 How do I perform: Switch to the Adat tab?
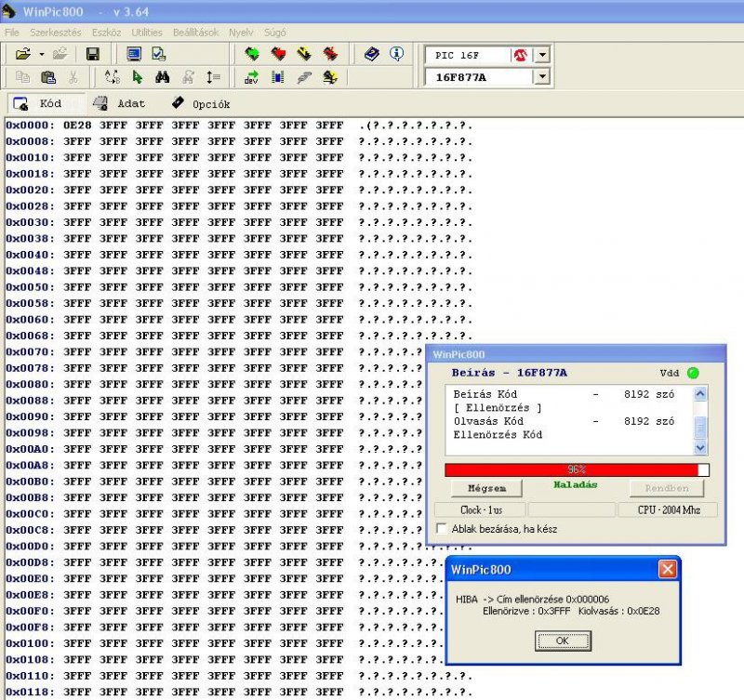(x=120, y=103)
